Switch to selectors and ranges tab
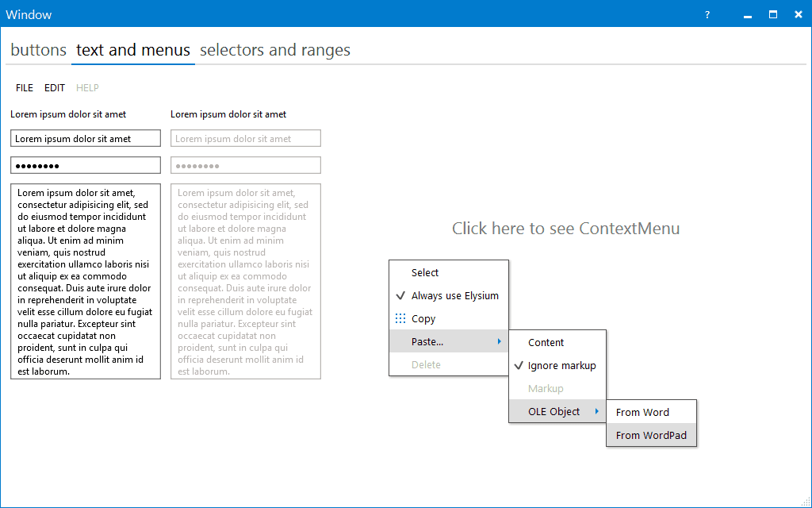 [x=274, y=50]
